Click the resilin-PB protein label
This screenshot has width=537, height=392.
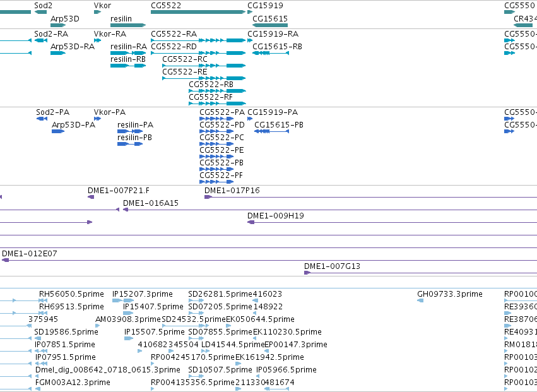[134, 138]
